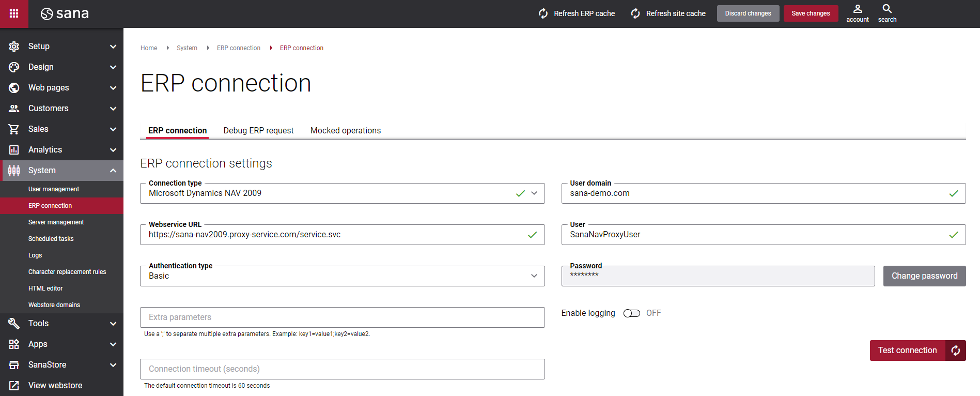Click the Analytics chart icon
The width and height of the screenshot is (980, 396).
point(14,150)
